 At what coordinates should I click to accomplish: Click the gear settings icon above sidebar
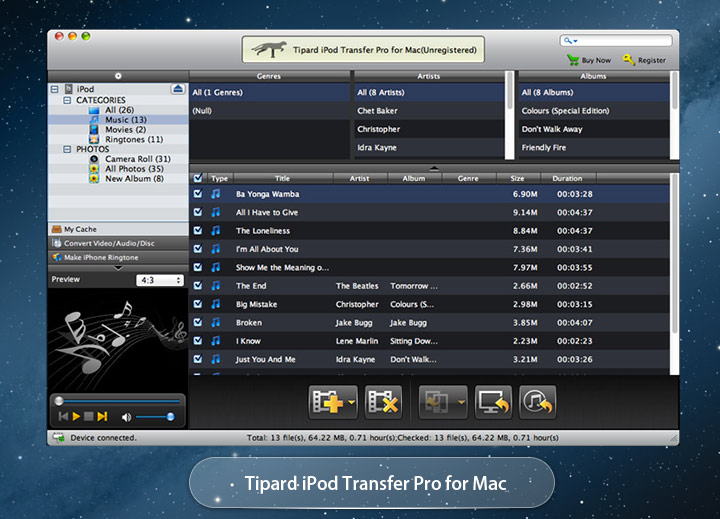[118, 76]
